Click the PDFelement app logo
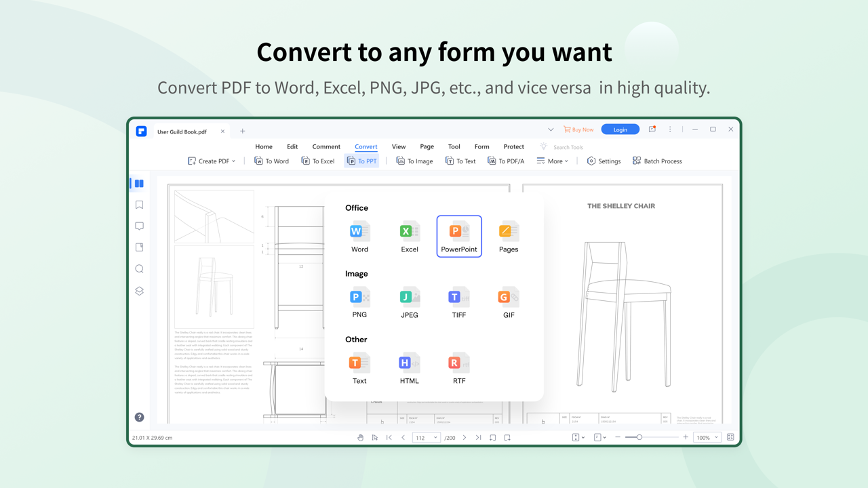The height and width of the screenshot is (488, 868). pyautogui.click(x=141, y=131)
